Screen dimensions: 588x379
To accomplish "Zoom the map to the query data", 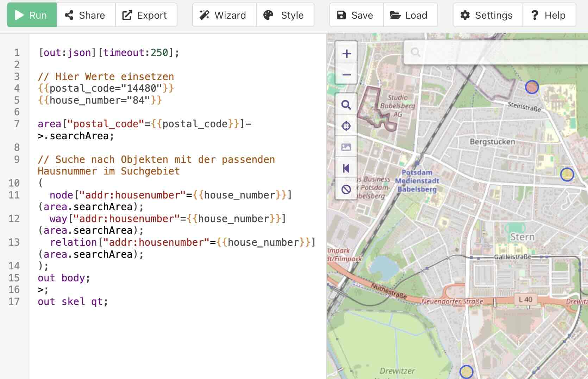I will coord(346,168).
